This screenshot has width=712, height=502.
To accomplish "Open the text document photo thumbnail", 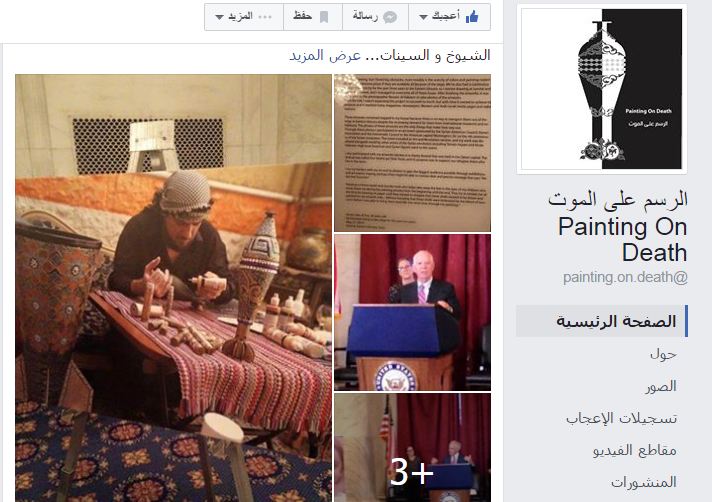I will tap(412, 153).
